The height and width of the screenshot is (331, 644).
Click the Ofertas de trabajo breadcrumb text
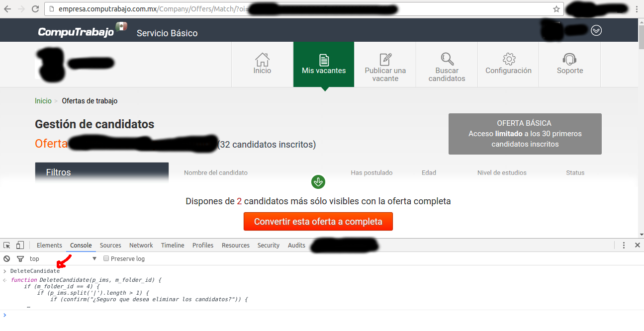tap(90, 101)
